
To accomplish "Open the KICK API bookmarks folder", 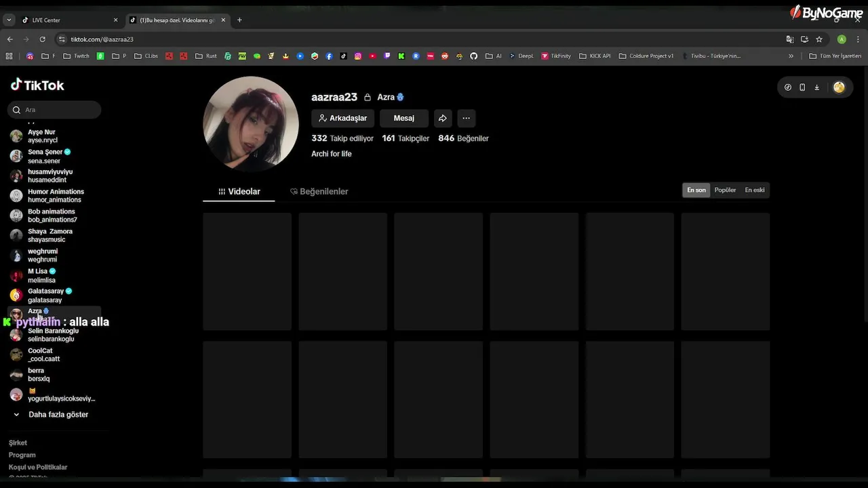I will 595,56.
